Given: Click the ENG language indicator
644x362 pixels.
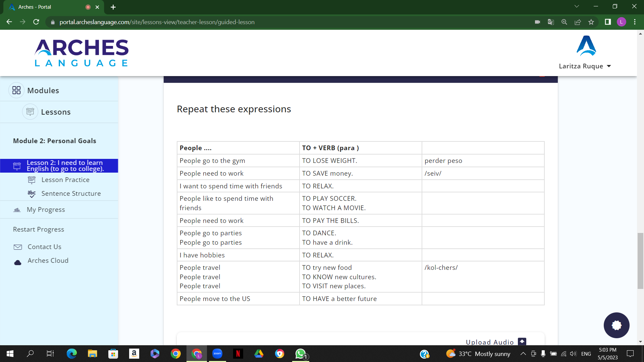Looking at the screenshot, I should (586, 354).
